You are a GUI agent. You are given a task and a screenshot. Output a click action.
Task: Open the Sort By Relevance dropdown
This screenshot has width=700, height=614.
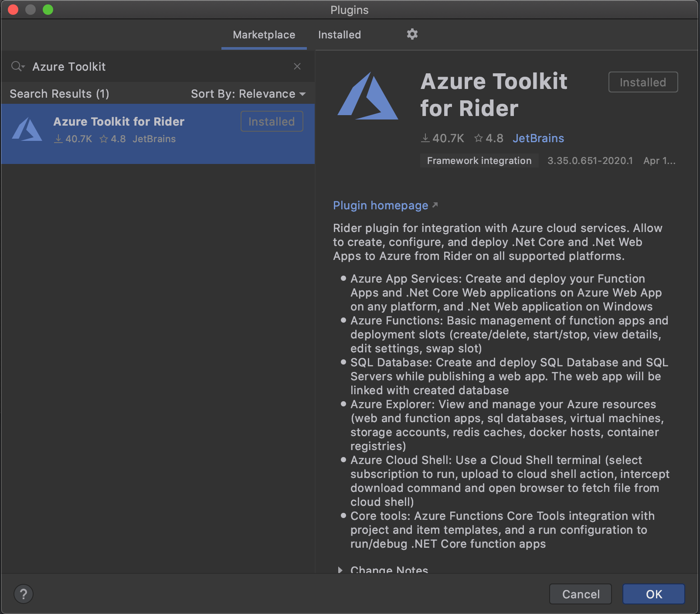(248, 94)
